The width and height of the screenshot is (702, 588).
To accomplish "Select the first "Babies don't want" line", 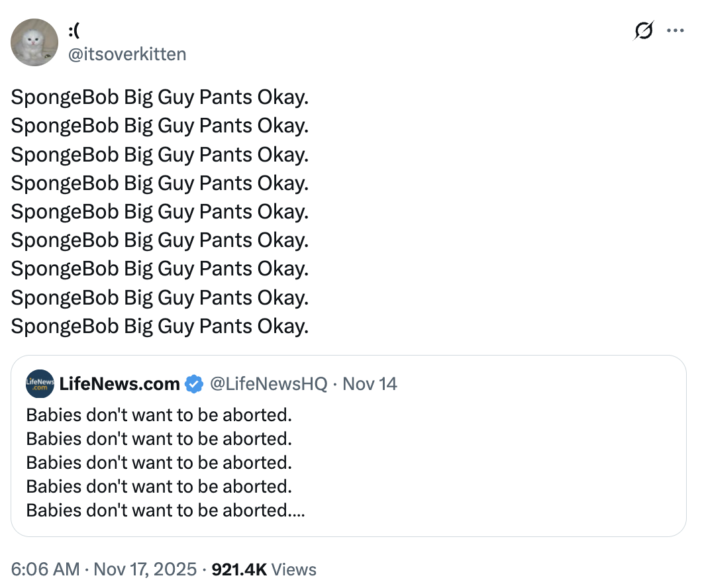I will coord(159,415).
